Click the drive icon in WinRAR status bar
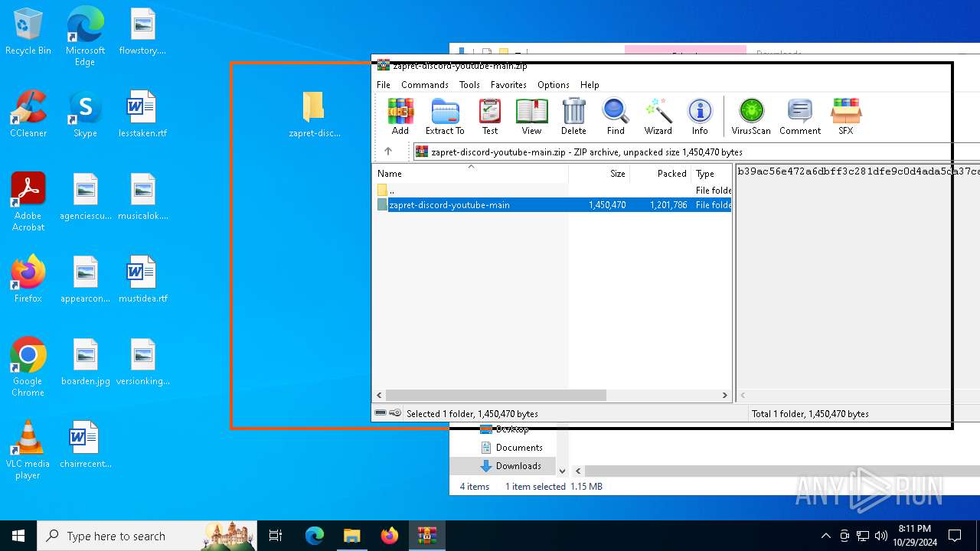The height and width of the screenshot is (551, 980). pos(381,413)
